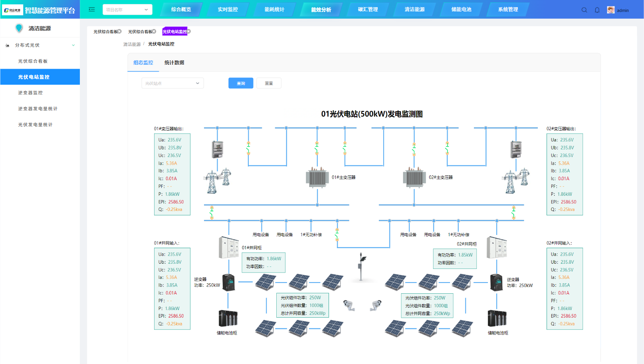
Task: Click the left inverter (逆变器) device icon
Action: [x=229, y=282]
